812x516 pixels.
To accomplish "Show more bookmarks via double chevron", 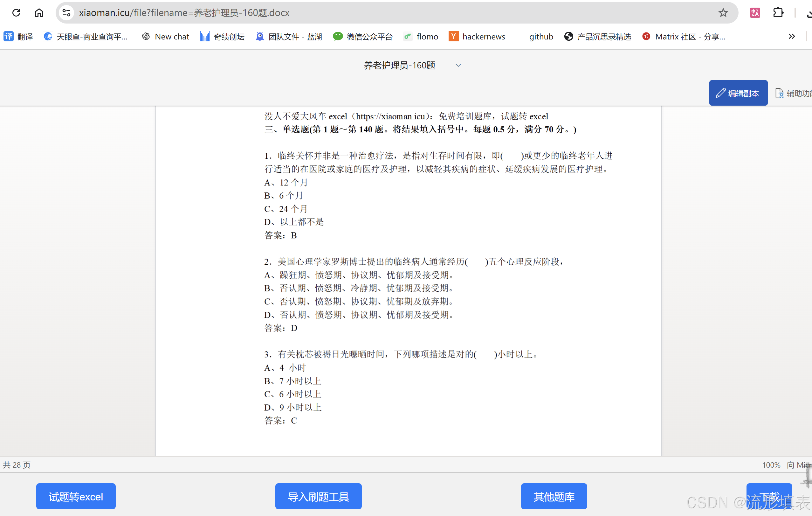I will coord(792,37).
